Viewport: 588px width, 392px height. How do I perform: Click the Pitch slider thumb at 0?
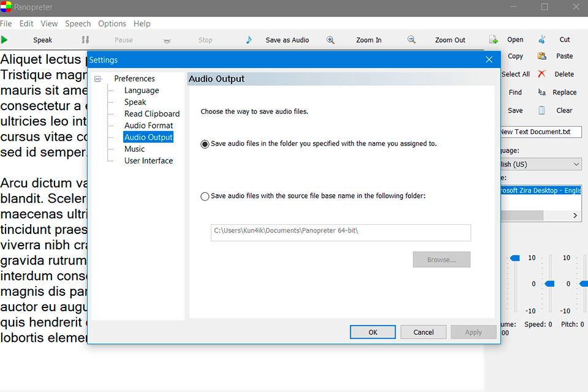tap(584, 284)
